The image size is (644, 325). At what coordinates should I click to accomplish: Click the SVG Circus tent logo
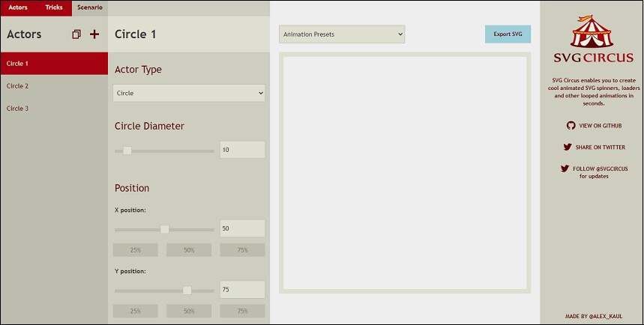click(593, 40)
